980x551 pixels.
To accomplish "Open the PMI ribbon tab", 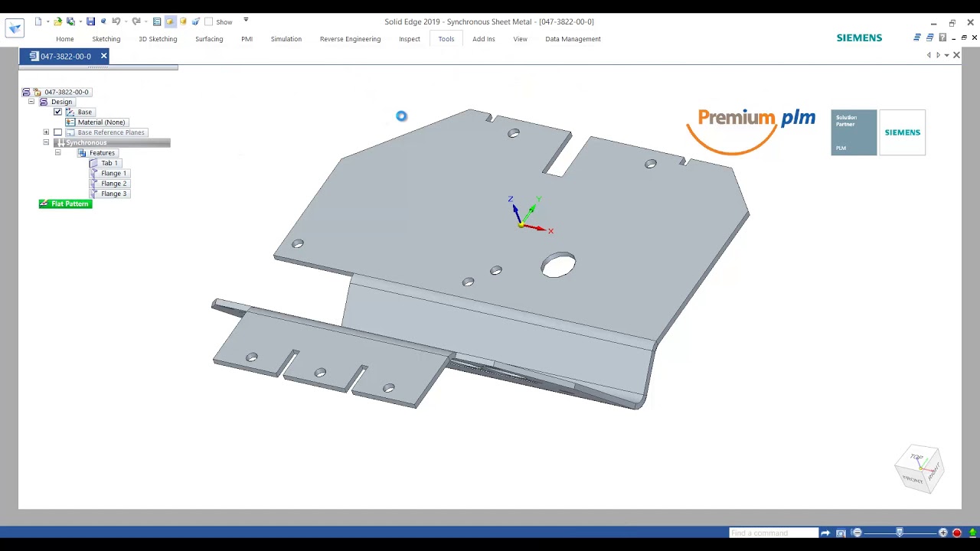I will (247, 39).
